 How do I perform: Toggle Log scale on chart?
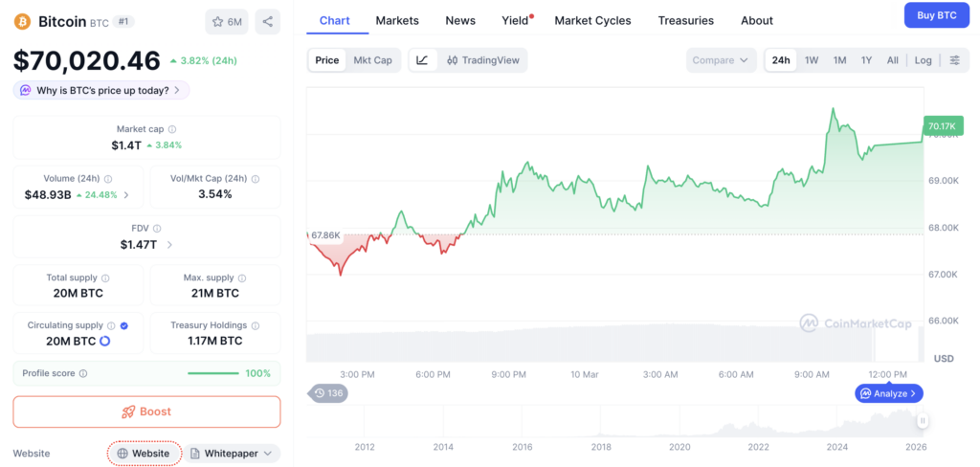[x=924, y=60]
